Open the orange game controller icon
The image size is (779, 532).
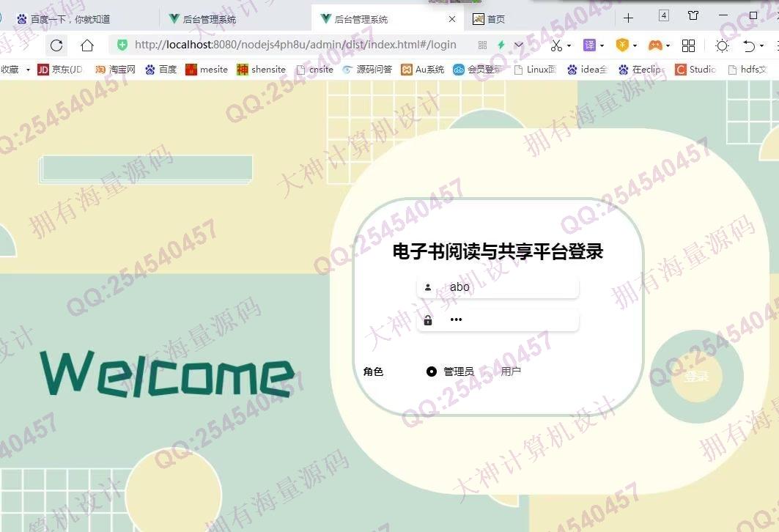click(655, 45)
